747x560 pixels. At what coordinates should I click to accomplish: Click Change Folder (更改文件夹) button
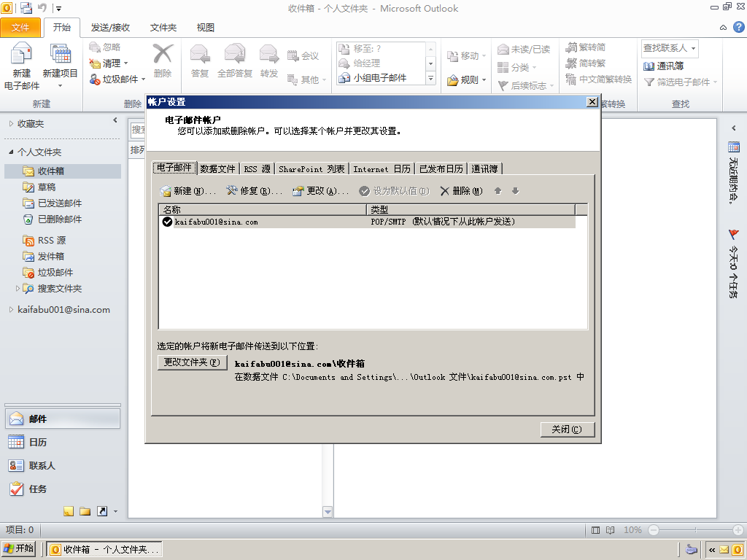tap(192, 362)
